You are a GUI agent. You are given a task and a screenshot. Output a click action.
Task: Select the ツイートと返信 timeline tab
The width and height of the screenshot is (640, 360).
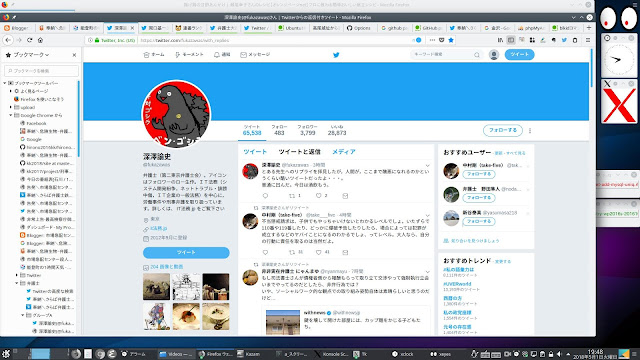pyautogui.click(x=299, y=152)
